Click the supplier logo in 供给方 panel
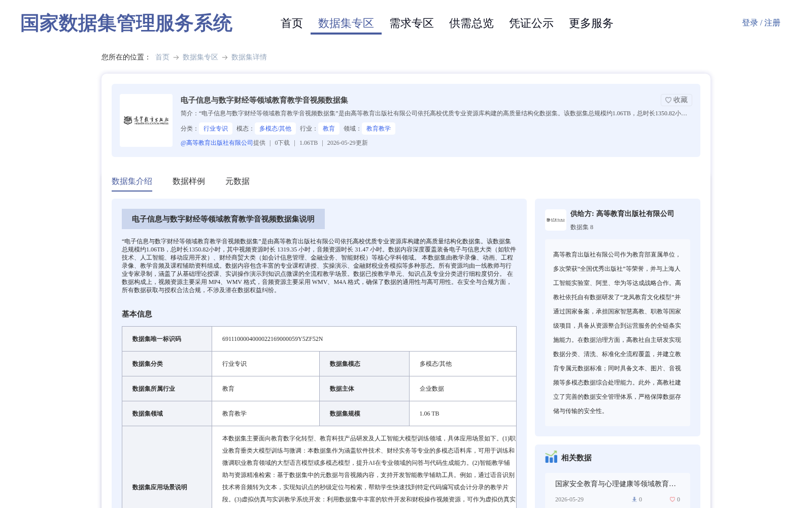 (556, 220)
